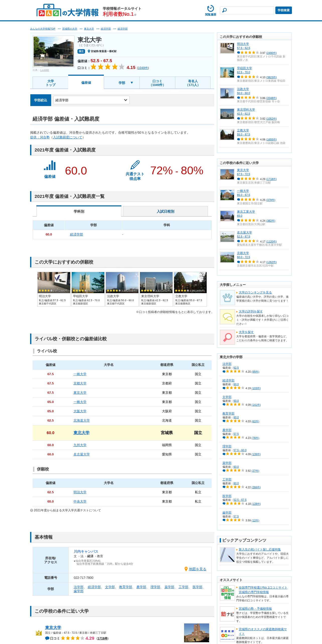The image size is (322, 644).
Task: Open the 口コミ (1049件) tab
Action: click(157, 83)
